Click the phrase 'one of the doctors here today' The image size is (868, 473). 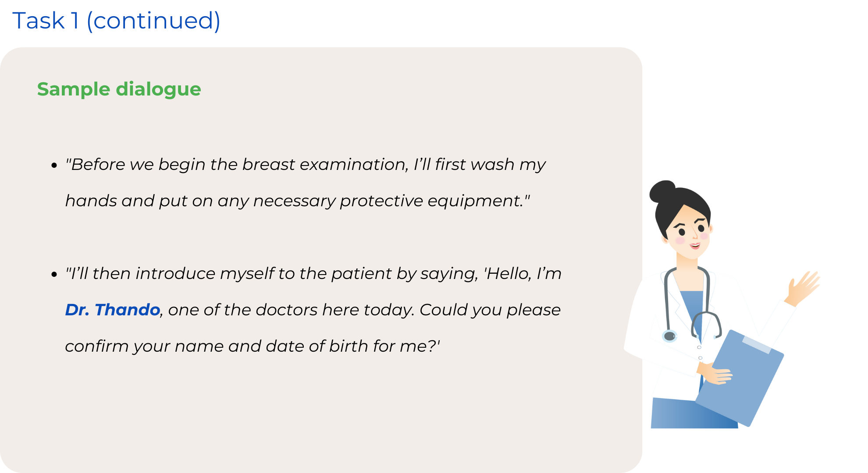(x=291, y=310)
